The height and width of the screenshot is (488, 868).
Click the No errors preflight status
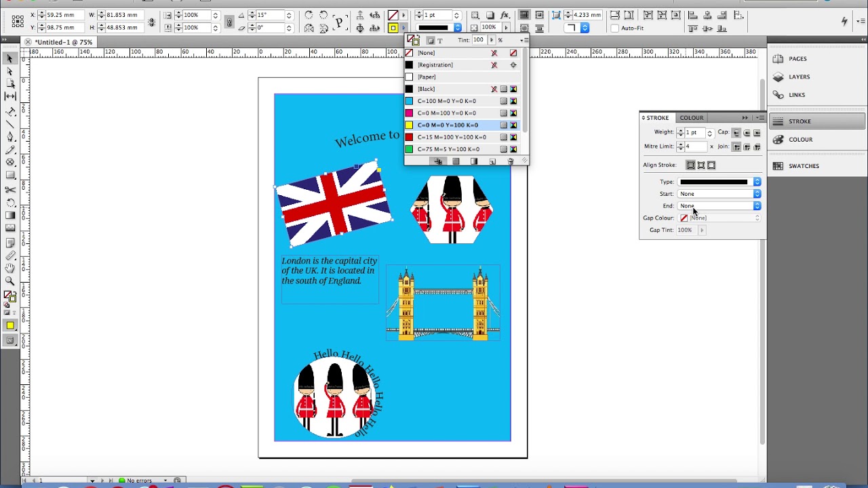pyautogui.click(x=139, y=481)
